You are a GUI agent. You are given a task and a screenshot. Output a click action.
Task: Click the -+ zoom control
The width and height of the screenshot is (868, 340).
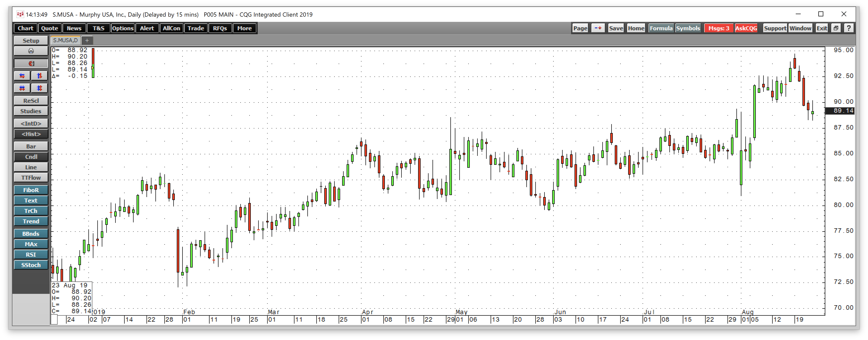598,28
